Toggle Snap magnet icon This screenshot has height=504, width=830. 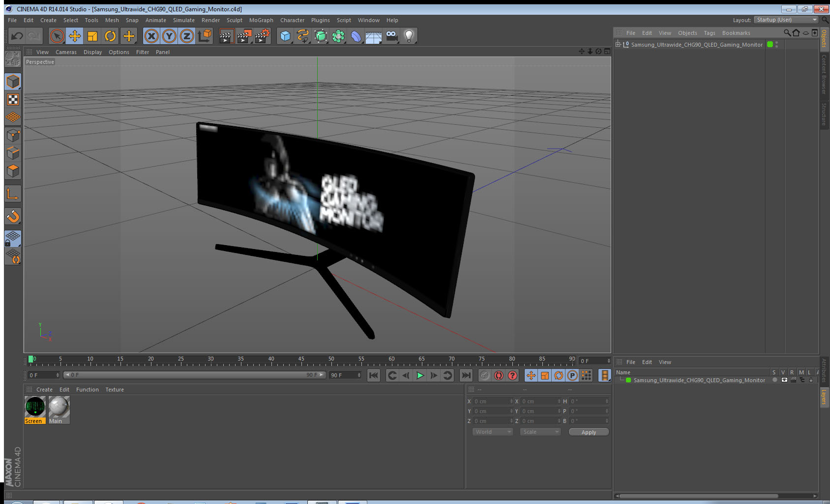(13, 216)
